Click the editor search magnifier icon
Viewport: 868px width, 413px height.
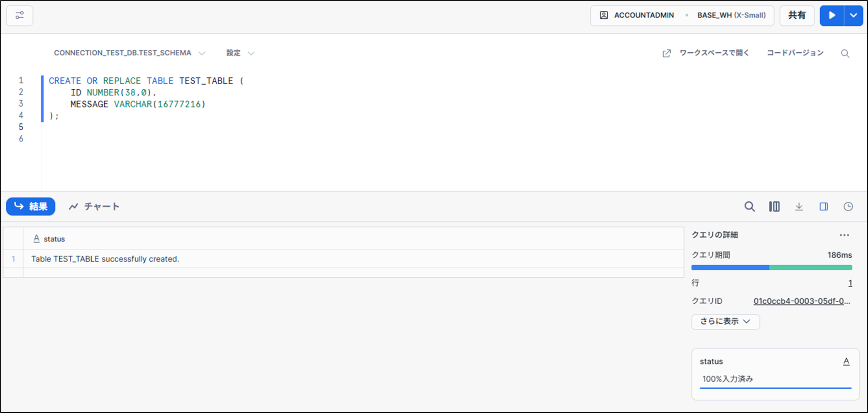coord(845,54)
